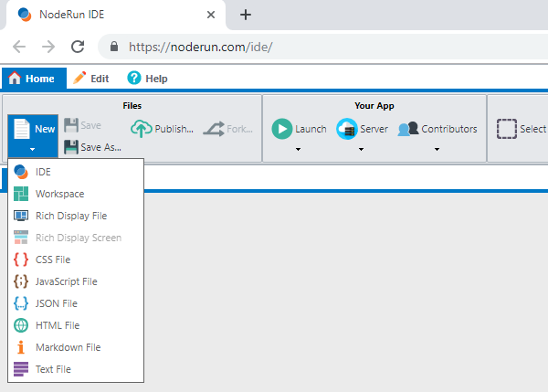The width and height of the screenshot is (548, 392).
Task: Create a new HTML File
Action: coord(76,325)
